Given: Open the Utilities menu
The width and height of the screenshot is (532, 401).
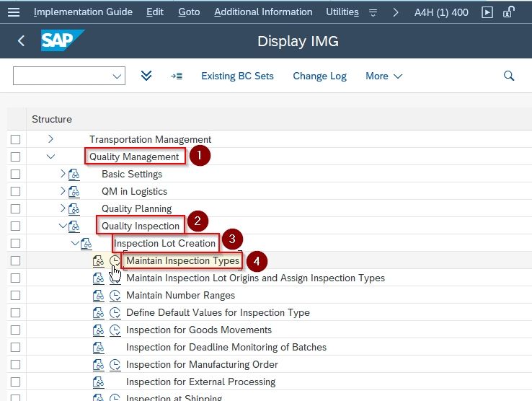Looking at the screenshot, I should (342, 12).
